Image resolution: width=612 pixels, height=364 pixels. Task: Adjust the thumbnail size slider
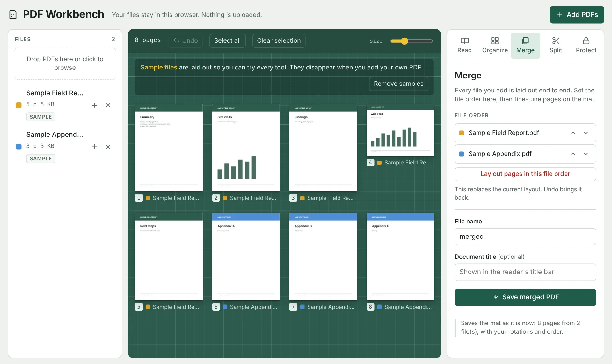(411, 41)
